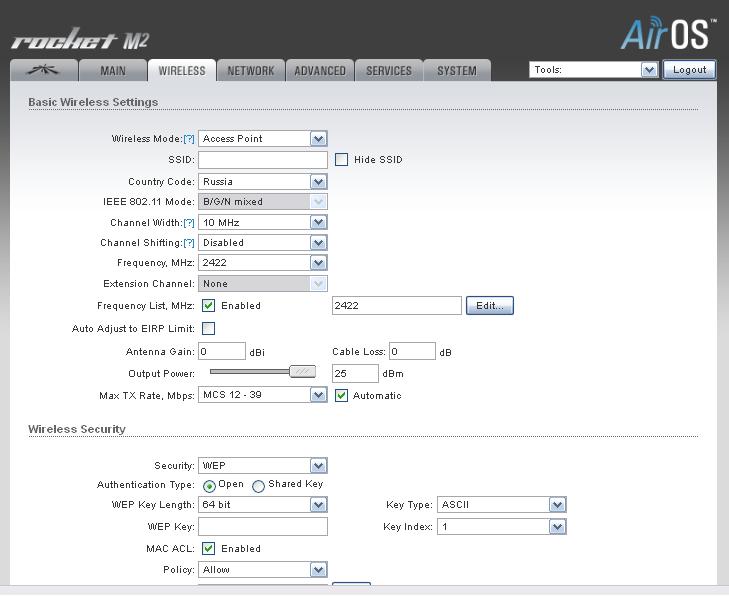Screen dimensions: 729x616
Task: Select the WIRELESS tab
Action: coord(182,70)
